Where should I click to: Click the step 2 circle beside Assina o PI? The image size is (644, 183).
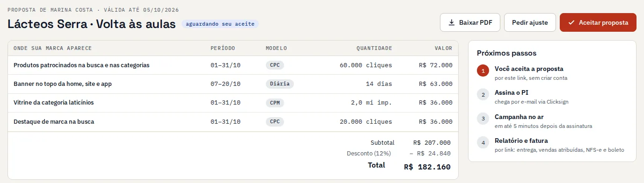coord(483,95)
